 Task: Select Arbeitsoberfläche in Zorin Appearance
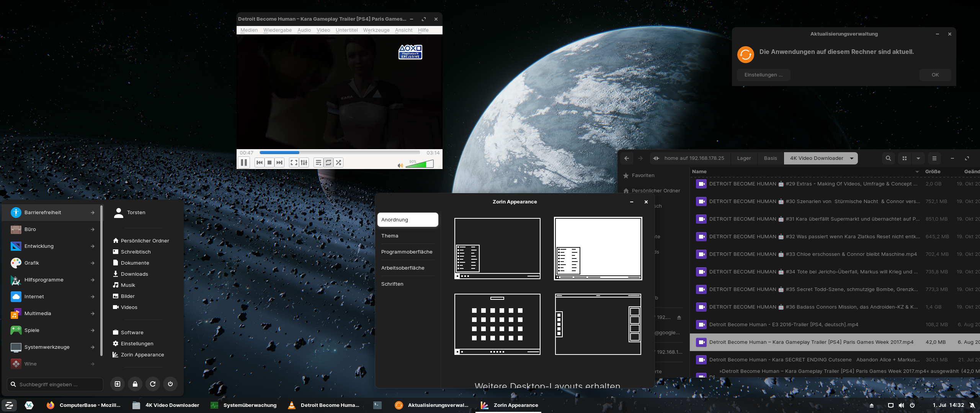coord(408,268)
